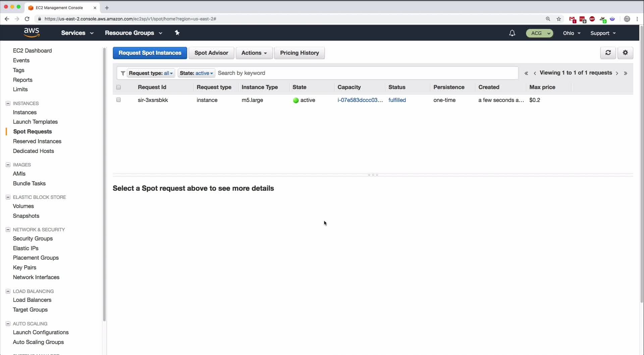Image resolution: width=644 pixels, height=355 pixels.
Task: Open Load Balancers page
Action: click(32, 300)
